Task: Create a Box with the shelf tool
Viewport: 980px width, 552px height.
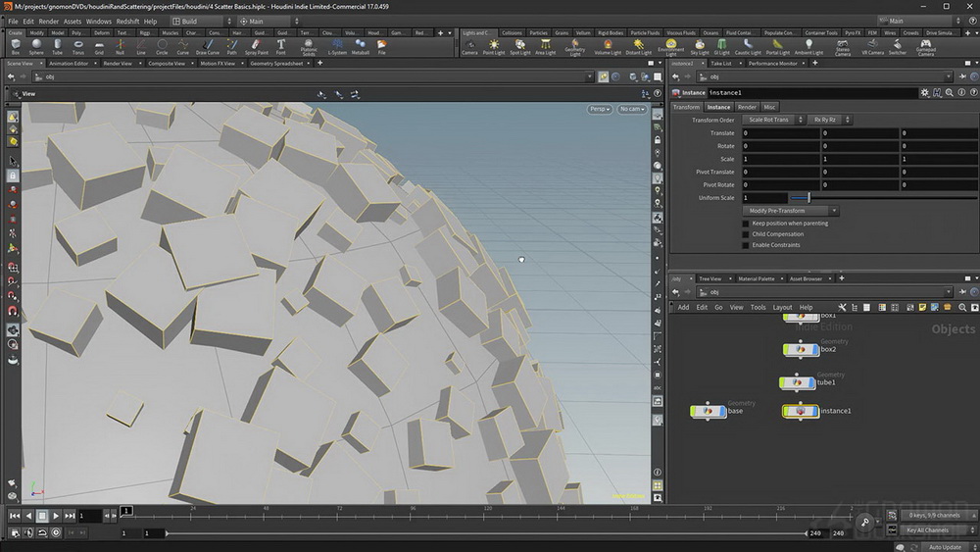Action: (x=16, y=47)
